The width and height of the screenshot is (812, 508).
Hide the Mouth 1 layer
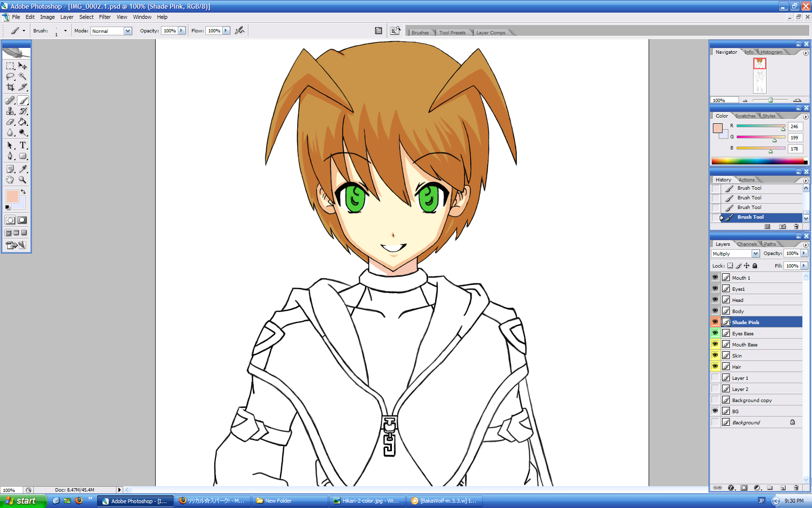coord(715,278)
